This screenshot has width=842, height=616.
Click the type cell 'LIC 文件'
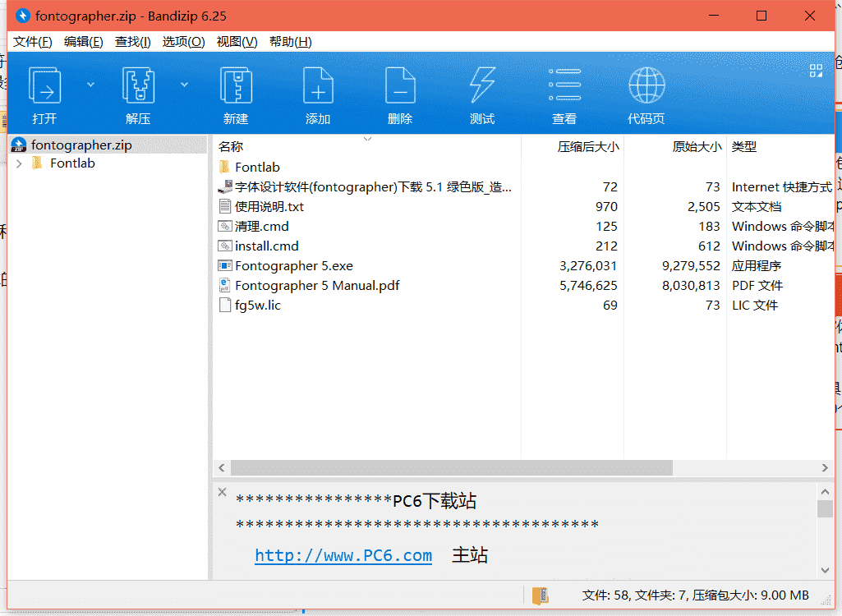point(755,305)
